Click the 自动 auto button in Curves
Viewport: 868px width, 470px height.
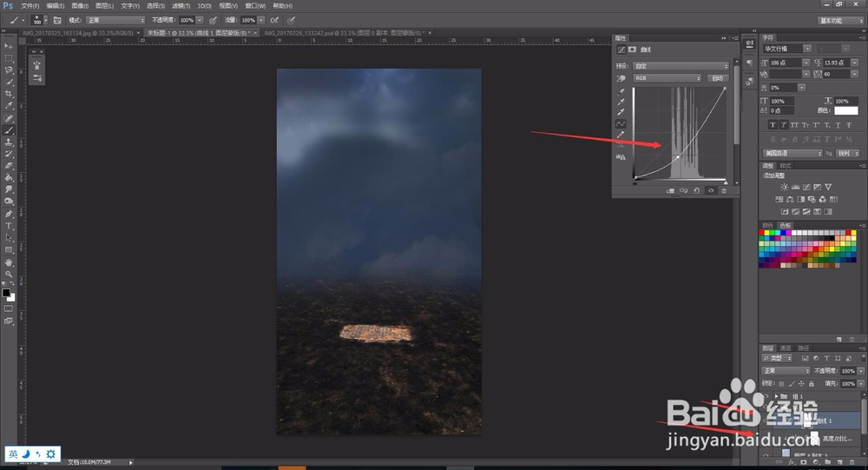coord(718,78)
